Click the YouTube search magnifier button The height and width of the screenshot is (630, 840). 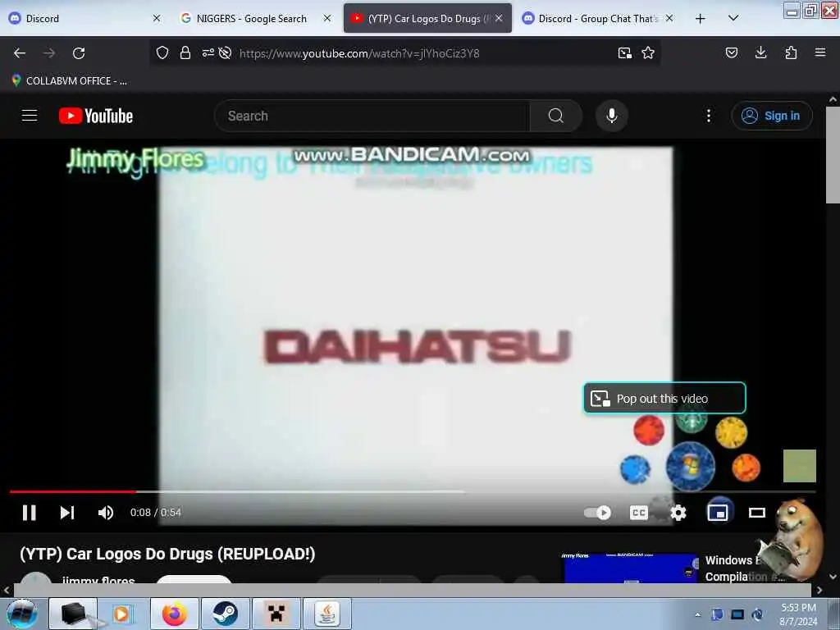click(x=555, y=116)
